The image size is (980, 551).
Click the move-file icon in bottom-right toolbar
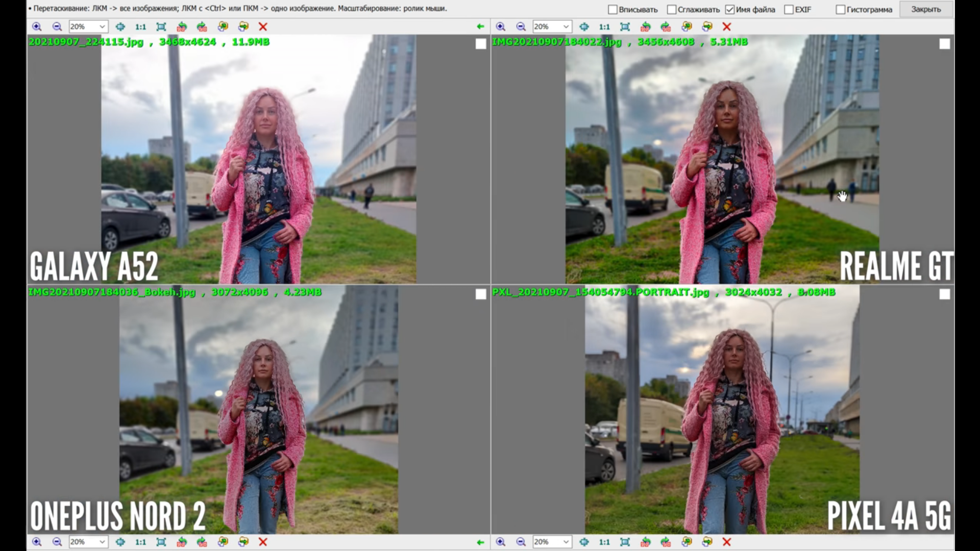click(707, 542)
